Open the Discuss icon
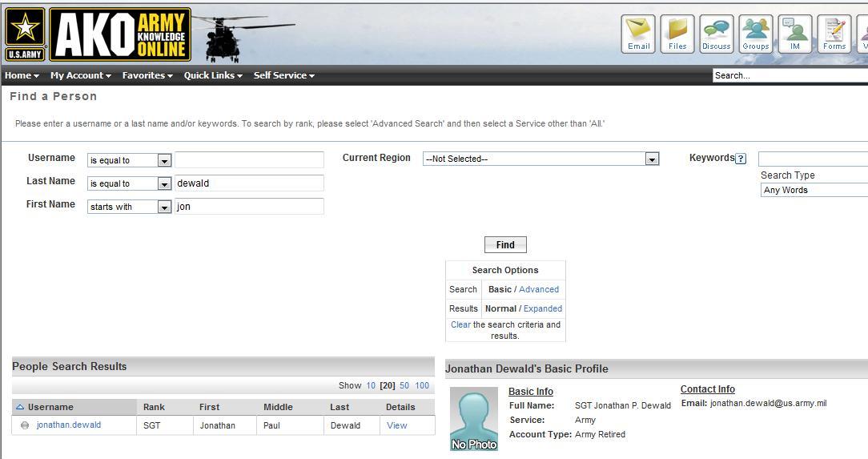868x459 pixels. 716,34
